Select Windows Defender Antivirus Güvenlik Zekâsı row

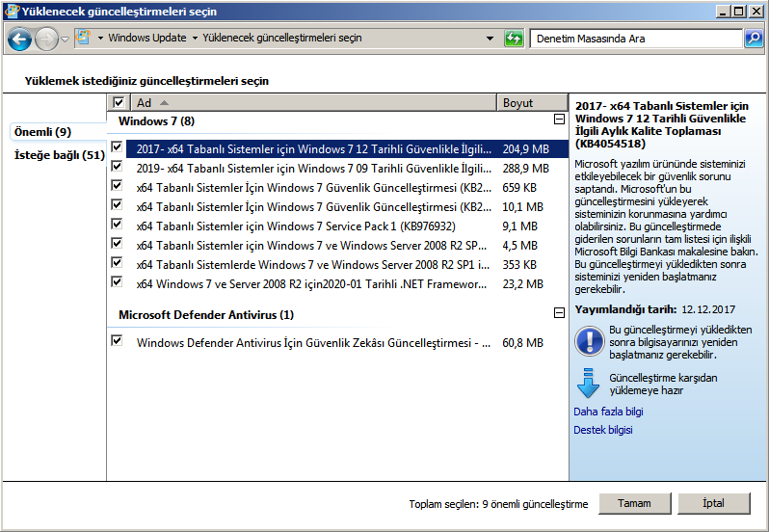(x=347, y=343)
